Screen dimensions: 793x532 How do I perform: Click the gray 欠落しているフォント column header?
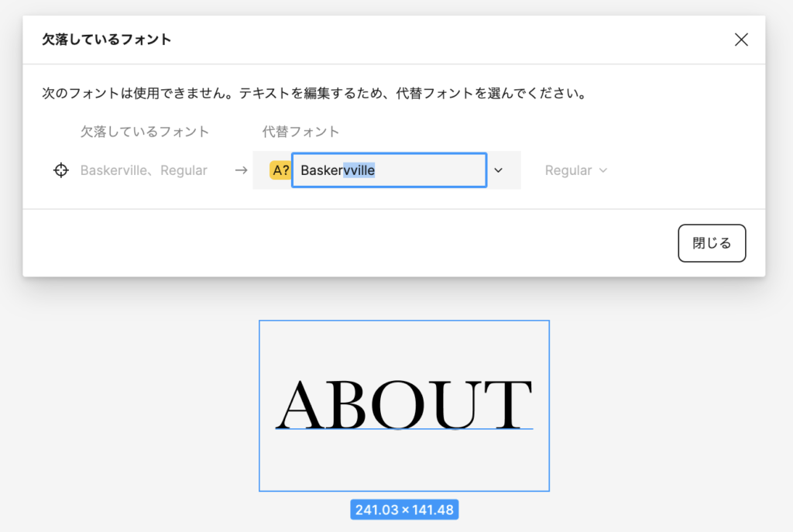145,132
